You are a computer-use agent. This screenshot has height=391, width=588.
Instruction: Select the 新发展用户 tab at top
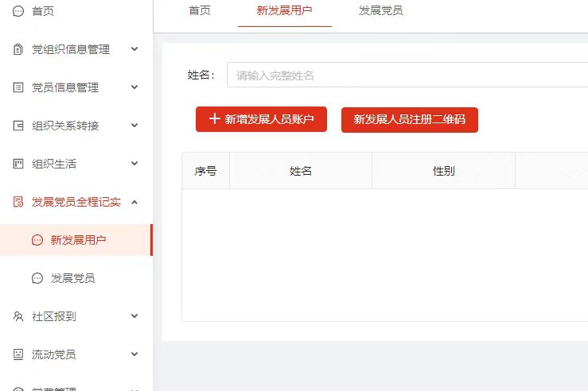tap(284, 11)
